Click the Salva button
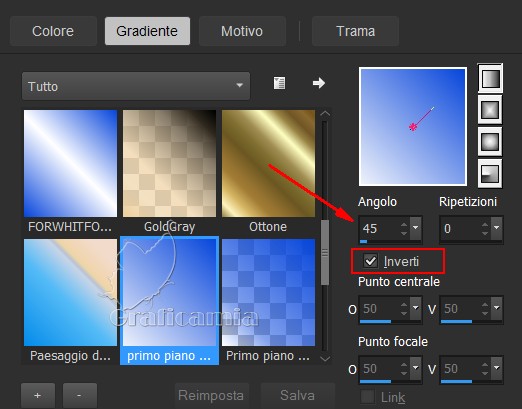This screenshot has width=522, height=409. 297,396
